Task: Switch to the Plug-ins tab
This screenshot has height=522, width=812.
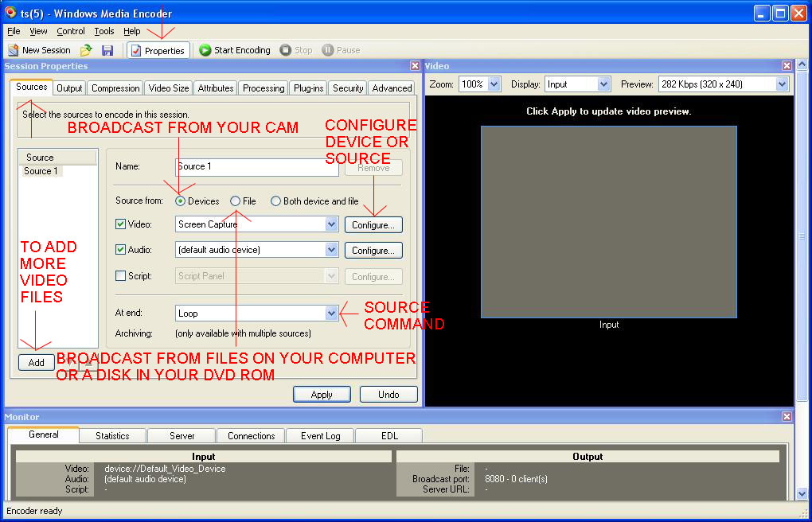Action: pos(309,88)
